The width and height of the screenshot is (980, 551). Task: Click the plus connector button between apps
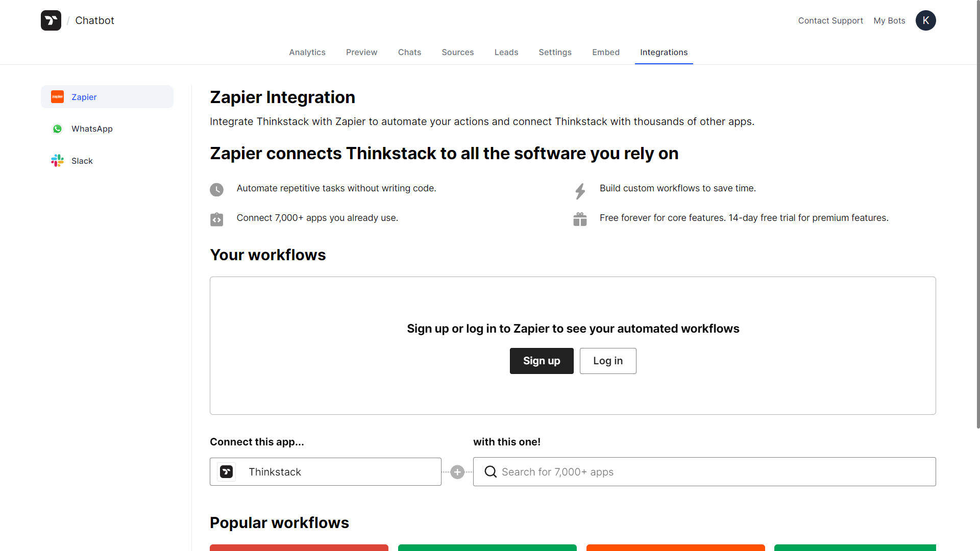tap(457, 470)
